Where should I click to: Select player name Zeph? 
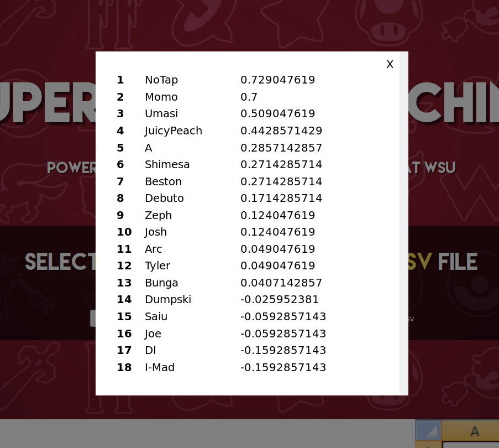(158, 216)
